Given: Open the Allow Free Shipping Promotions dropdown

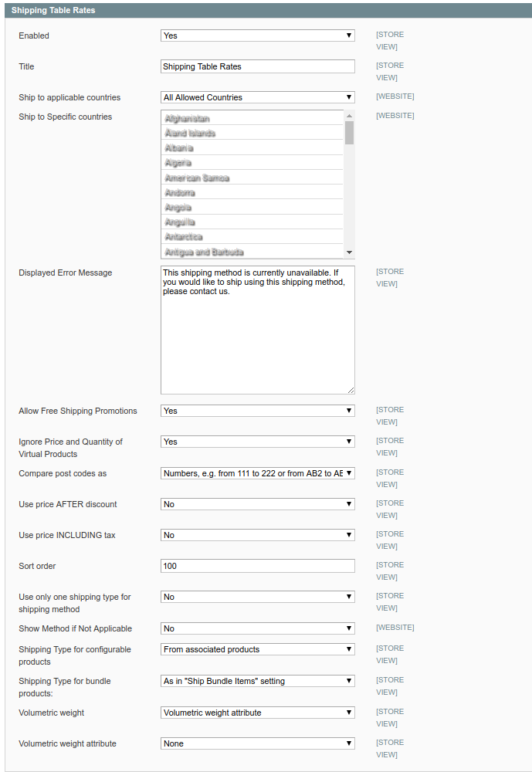Looking at the screenshot, I should pyautogui.click(x=257, y=411).
